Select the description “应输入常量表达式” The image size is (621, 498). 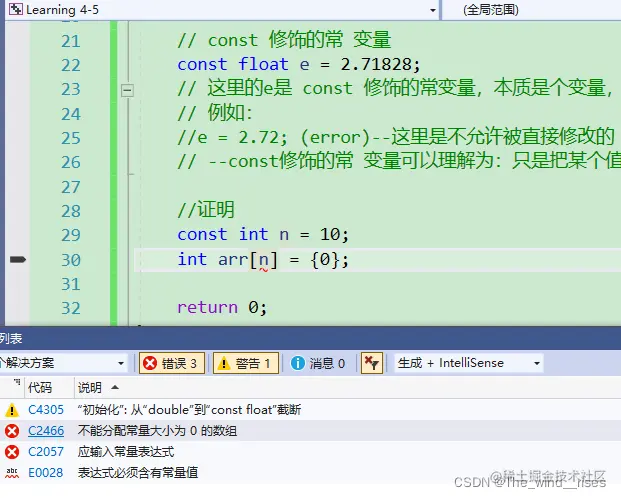coord(126,452)
